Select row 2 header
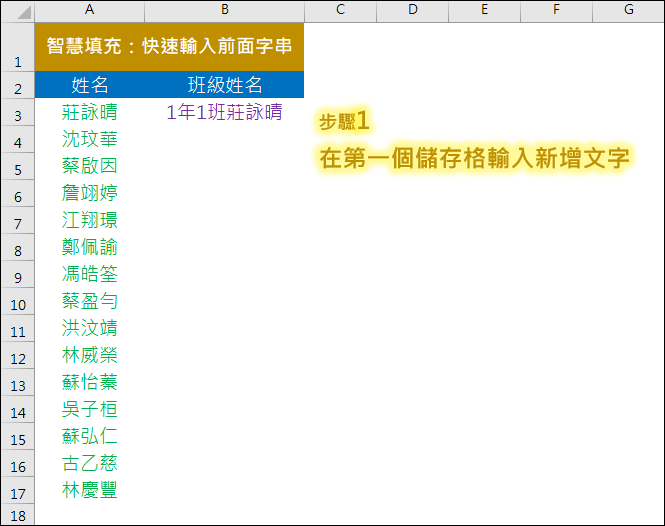 click(x=18, y=85)
